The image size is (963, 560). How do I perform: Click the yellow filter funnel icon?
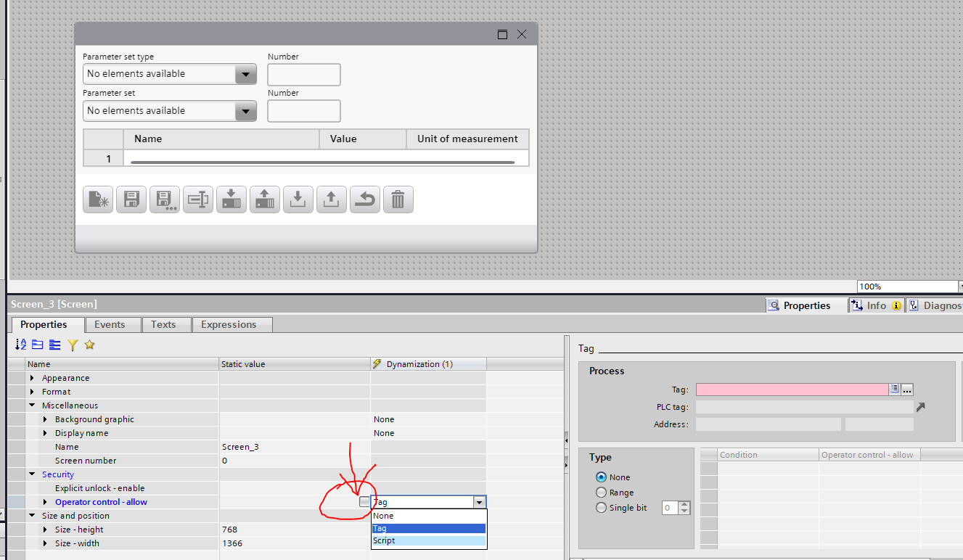coord(73,345)
